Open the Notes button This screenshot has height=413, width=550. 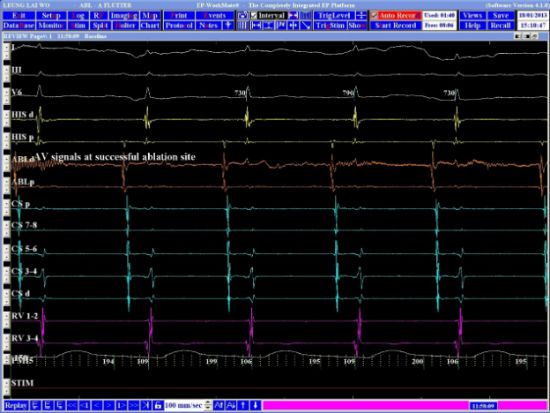209,26
